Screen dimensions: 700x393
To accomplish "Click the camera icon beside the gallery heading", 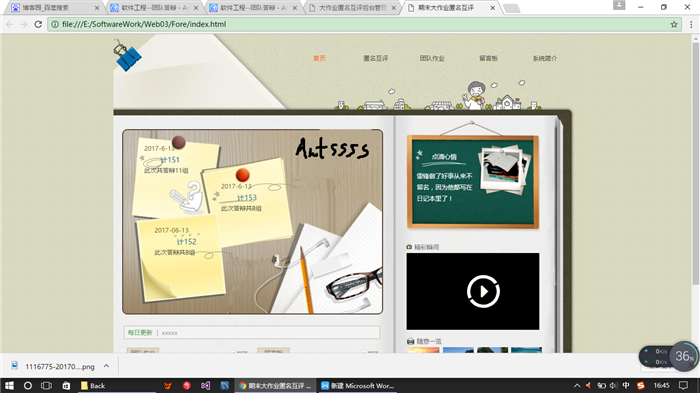I will coord(410,341).
